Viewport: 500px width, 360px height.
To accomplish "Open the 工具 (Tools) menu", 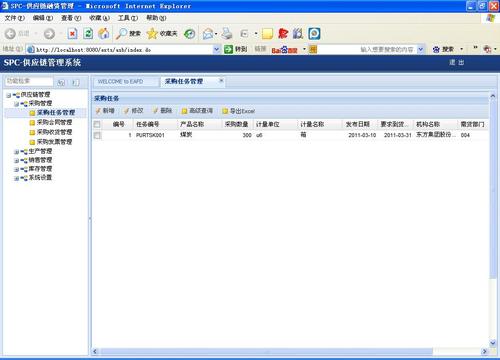I will click(128, 18).
